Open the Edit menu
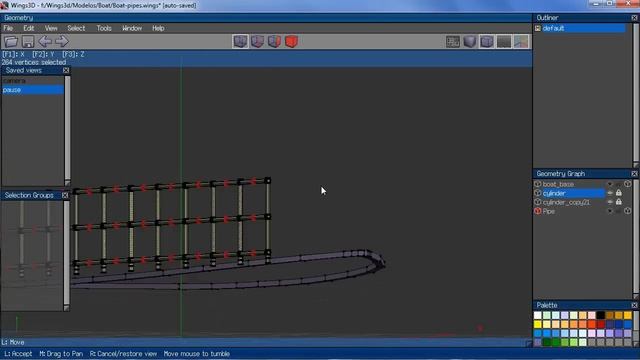 pyautogui.click(x=29, y=28)
